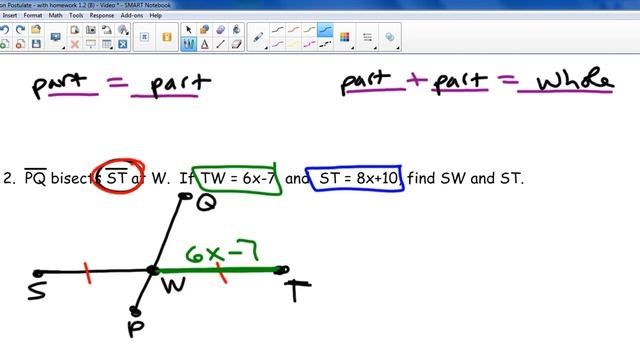Click the handwritten word 'whole'
The image size is (640, 360).
[x=576, y=80]
